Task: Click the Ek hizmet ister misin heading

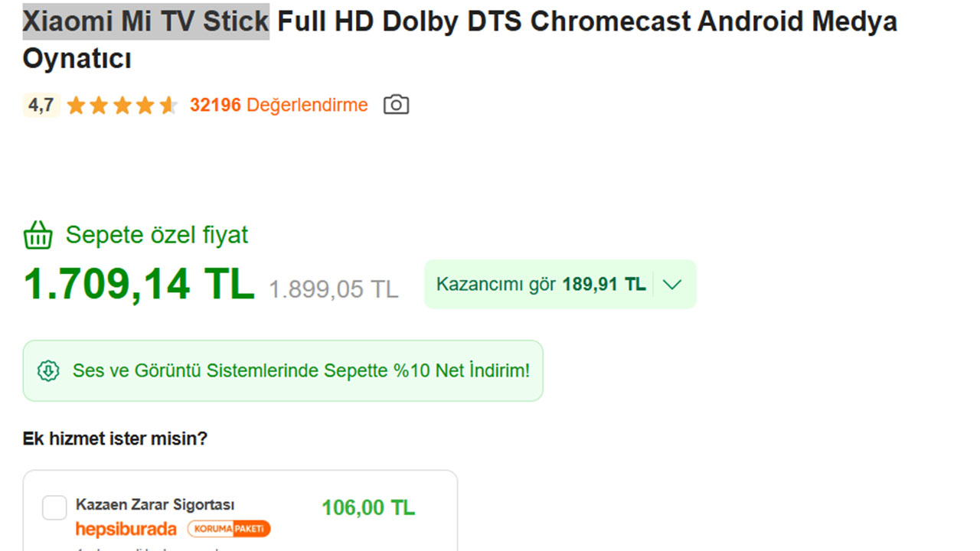Action: tap(115, 439)
